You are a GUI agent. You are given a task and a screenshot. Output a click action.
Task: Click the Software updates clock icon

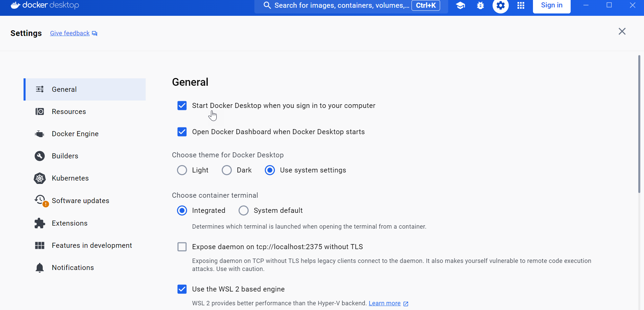pos(40,200)
